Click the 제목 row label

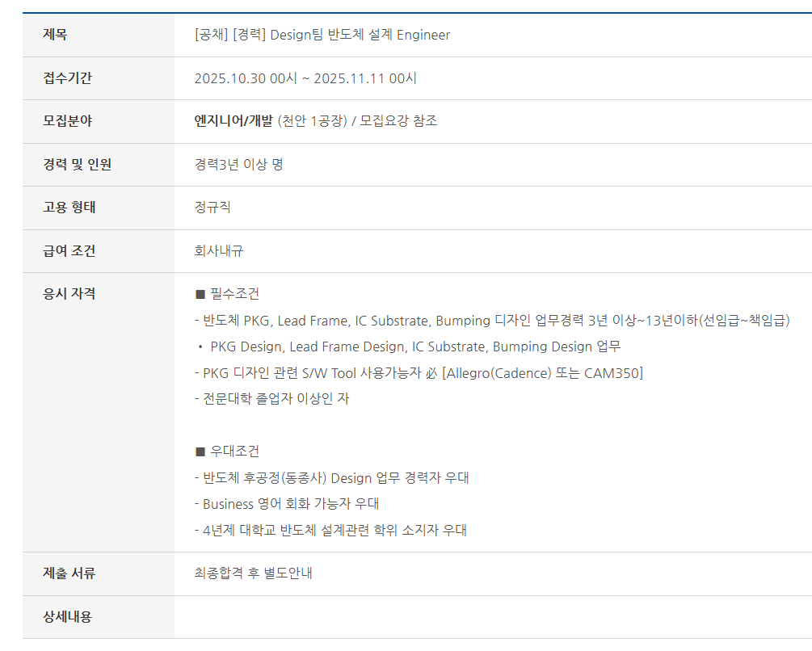click(x=55, y=35)
